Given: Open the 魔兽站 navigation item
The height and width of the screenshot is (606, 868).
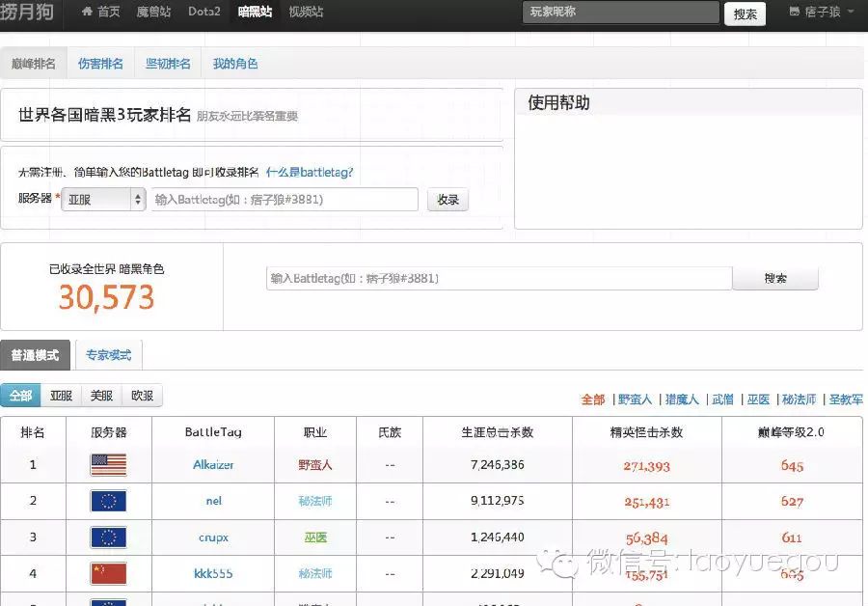Looking at the screenshot, I should (153, 12).
